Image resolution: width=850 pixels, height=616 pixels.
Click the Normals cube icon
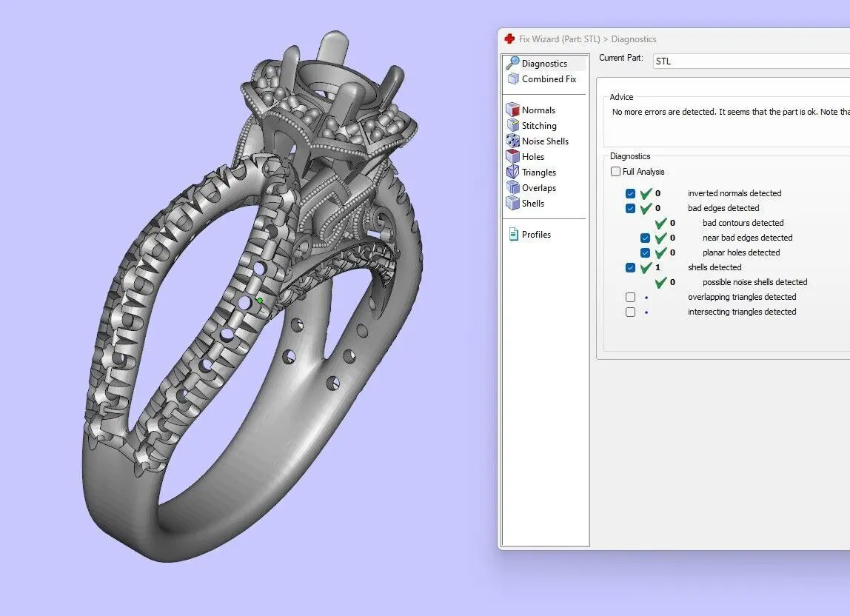click(512, 110)
